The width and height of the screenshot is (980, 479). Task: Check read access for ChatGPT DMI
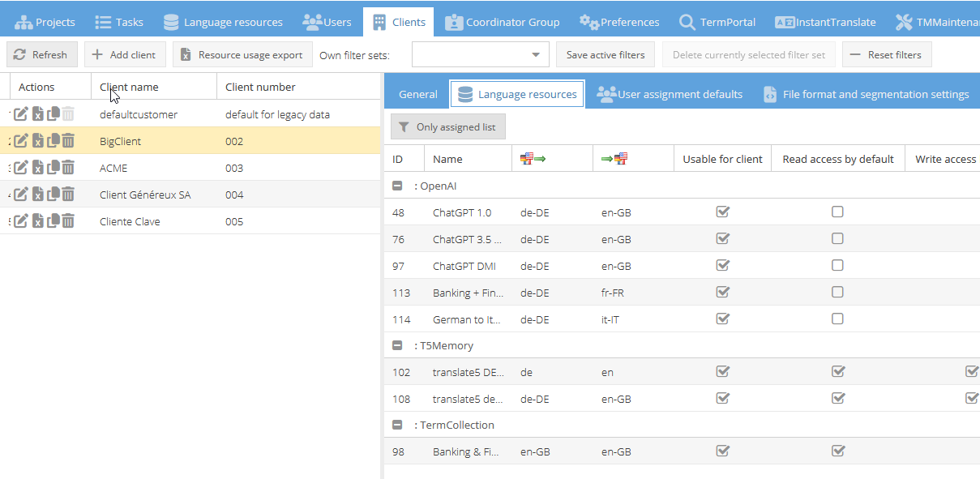coord(838,265)
